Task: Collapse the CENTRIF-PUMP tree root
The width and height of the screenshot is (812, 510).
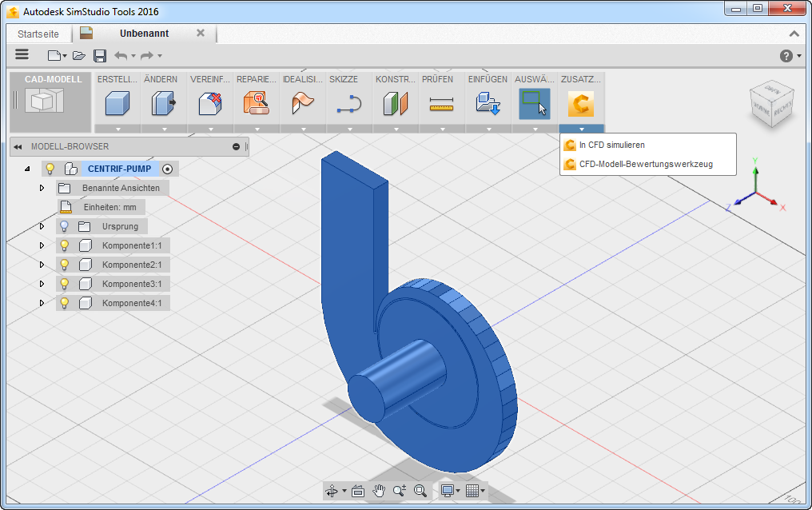Action: [27, 169]
